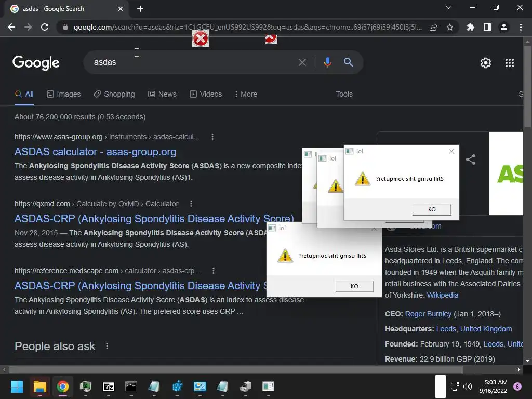532x399 pixels.
Task: Open 7-Zip from the taskbar
Action: pos(108,387)
